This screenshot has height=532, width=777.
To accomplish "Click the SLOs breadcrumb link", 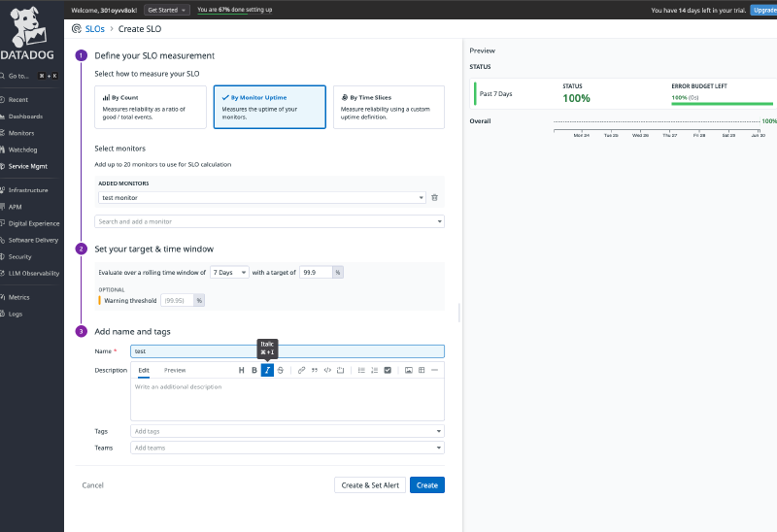I will click(94, 29).
